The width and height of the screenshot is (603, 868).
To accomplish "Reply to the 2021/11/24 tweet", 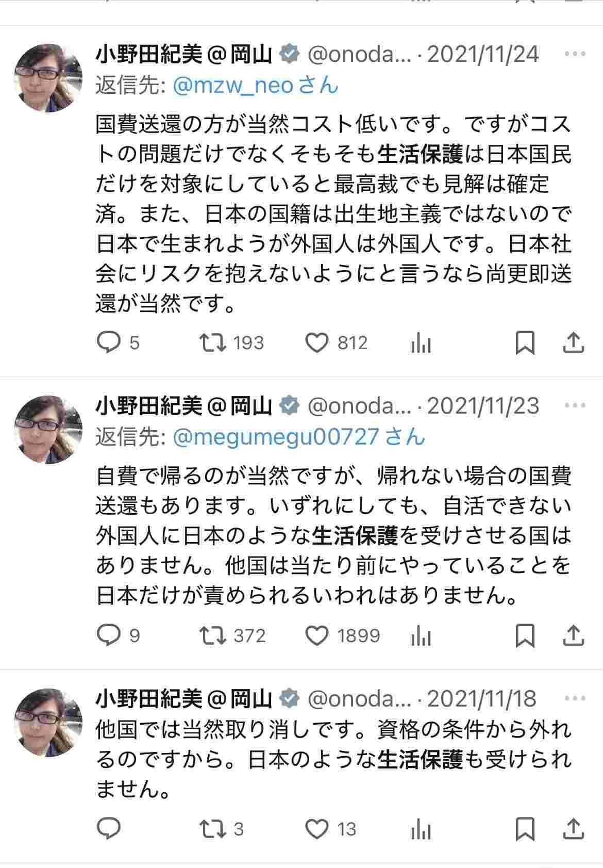I will [x=109, y=342].
